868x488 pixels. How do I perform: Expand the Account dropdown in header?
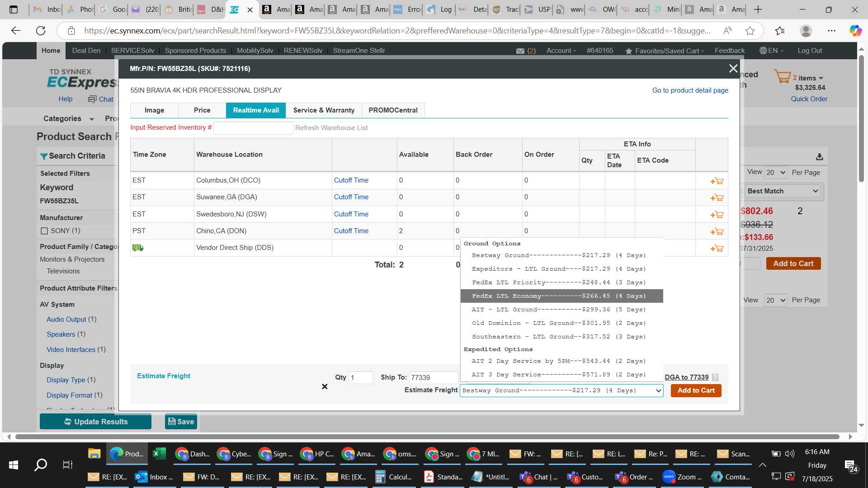point(561,51)
